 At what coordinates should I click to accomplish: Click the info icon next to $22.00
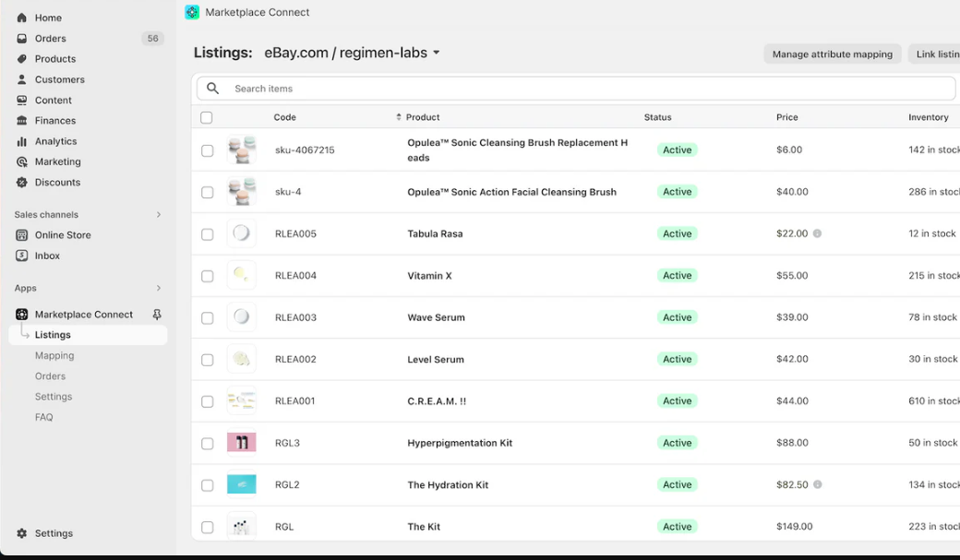(817, 234)
